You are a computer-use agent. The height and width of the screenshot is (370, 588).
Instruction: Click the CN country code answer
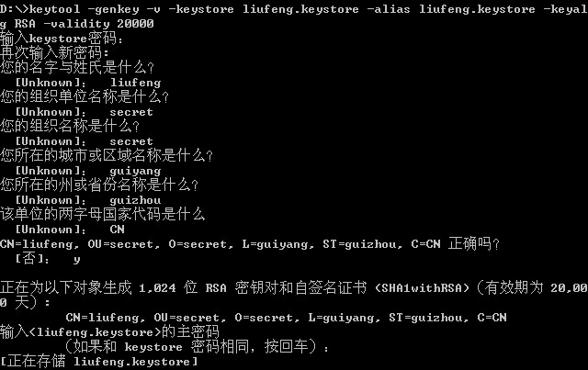click(x=117, y=229)
